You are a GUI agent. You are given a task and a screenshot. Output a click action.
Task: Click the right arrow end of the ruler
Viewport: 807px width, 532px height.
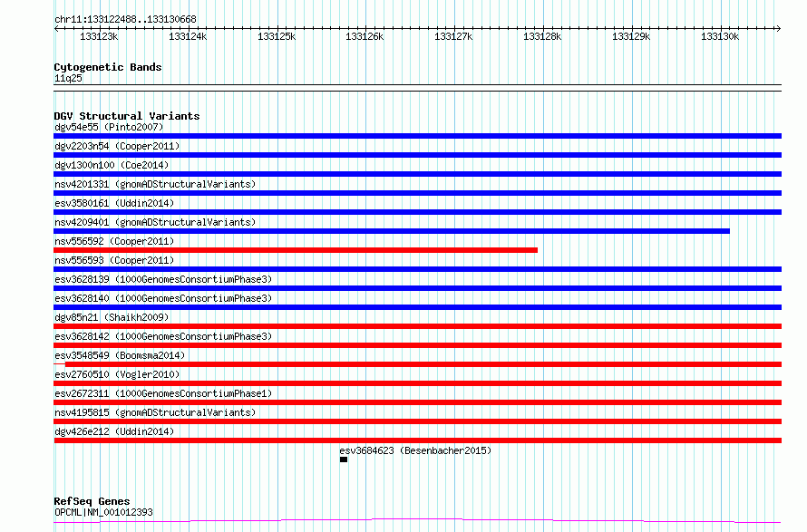tap(779, 28)
